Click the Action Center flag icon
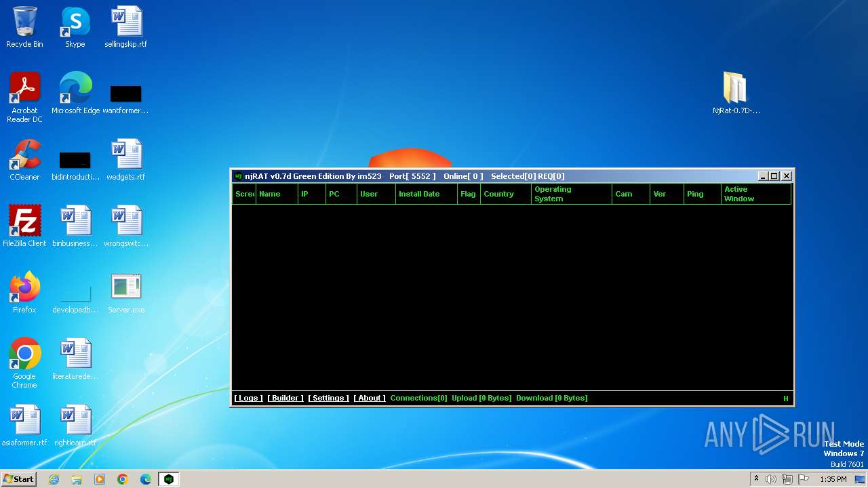 [x=804, y=479]
